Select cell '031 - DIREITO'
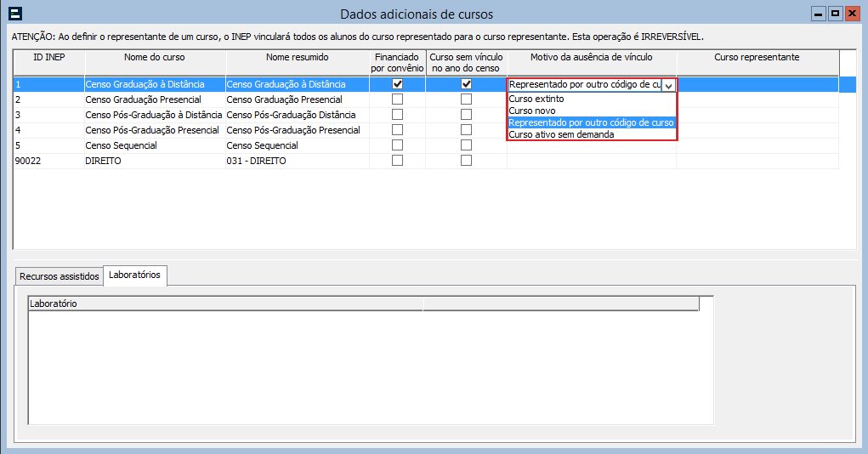 click(x=298, y=161)
